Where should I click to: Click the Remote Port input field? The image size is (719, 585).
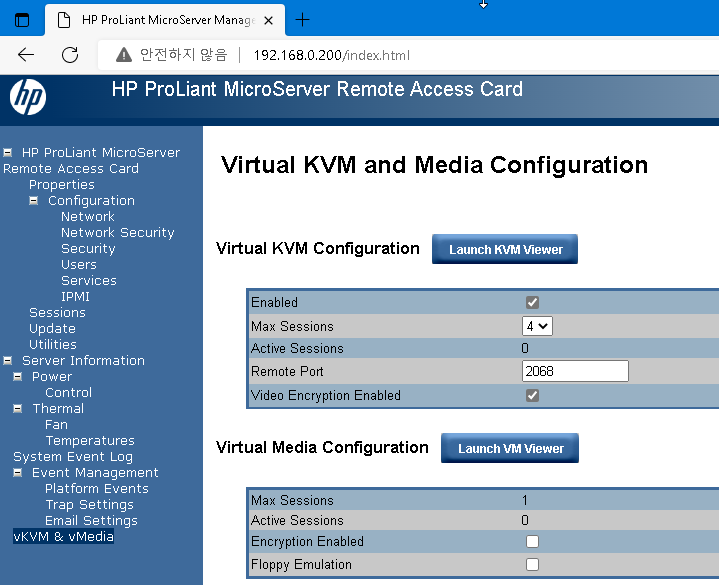tap(575, 371)
